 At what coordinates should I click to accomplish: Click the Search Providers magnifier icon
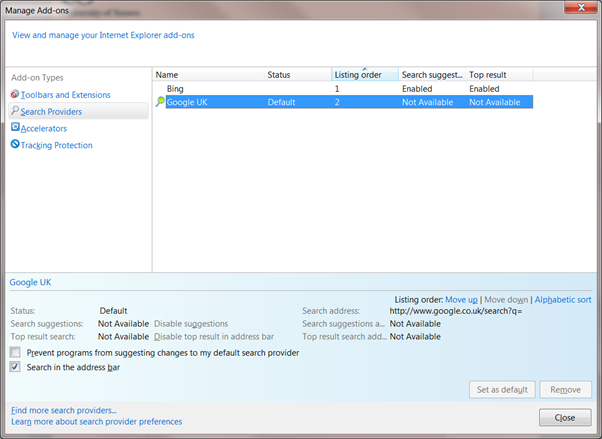[x=15, y=111]
